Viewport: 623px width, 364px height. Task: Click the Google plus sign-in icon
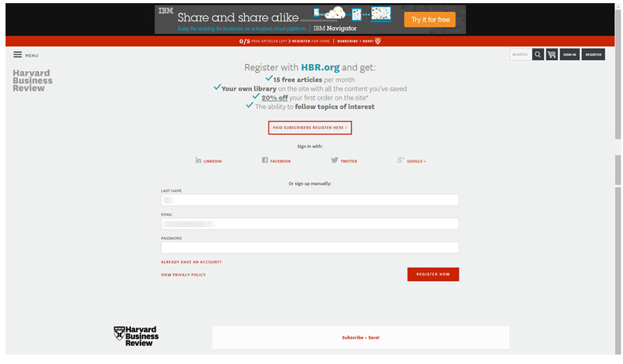400,160
